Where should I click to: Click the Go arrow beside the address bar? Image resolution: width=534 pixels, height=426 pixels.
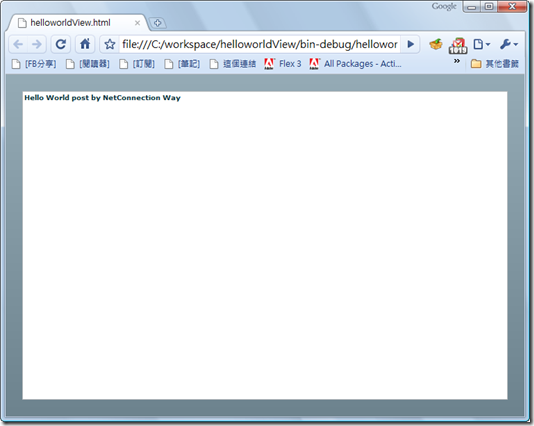(x=411, y=44)
